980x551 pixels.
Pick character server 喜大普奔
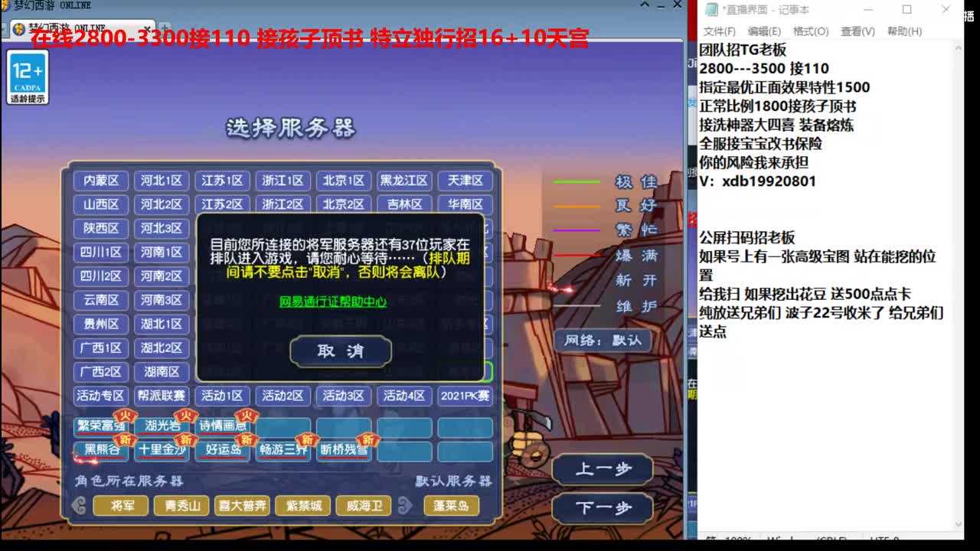pyautogui.click(x=242, y=506)
